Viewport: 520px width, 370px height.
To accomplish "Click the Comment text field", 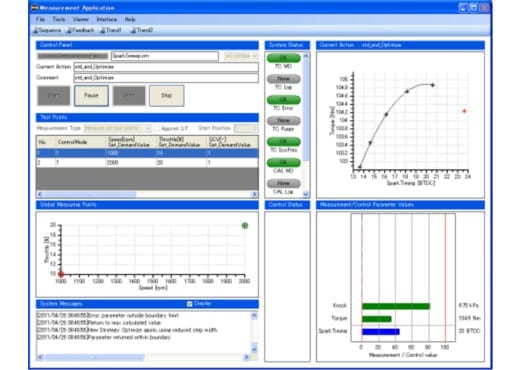I will pyautogui.click(x=166, y=78).
